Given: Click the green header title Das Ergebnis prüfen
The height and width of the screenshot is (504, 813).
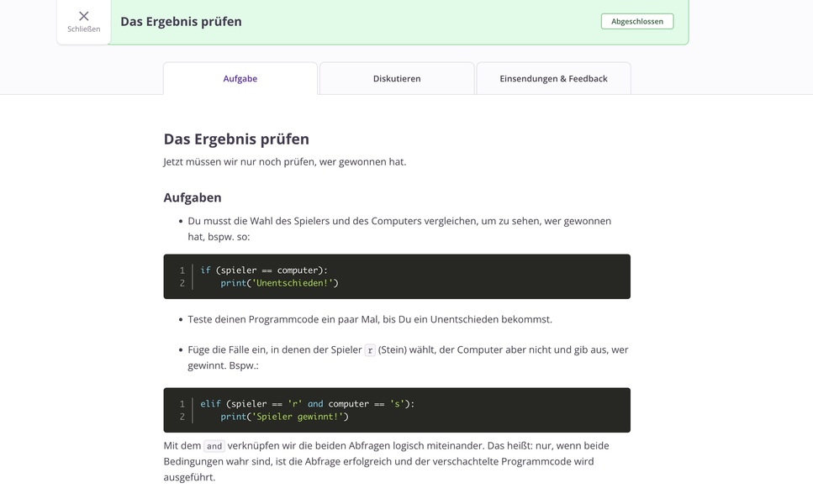Looking at the screenshot, I should pos(181,22).
